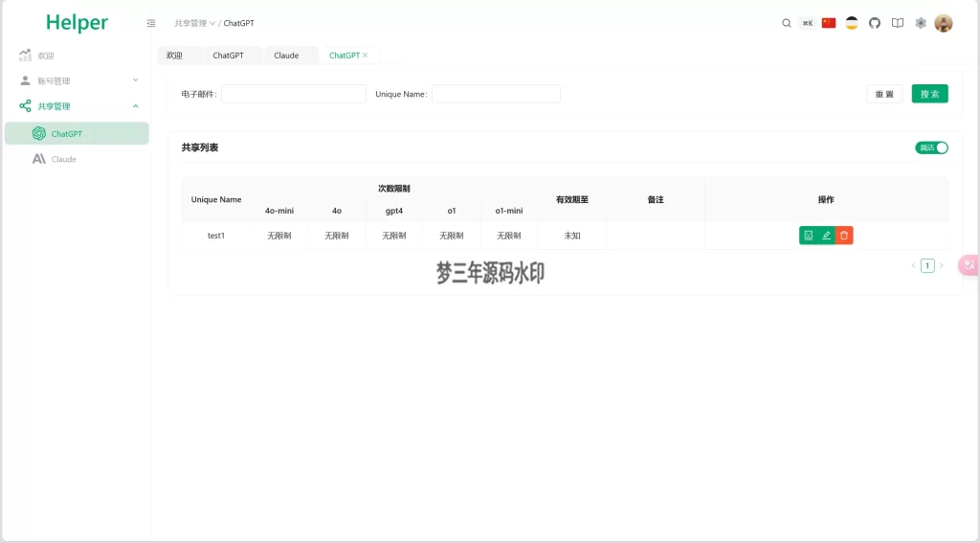Image resolution: width=980 pixels, height=543 pixels.
Task: Click the pink translate floating icon
Action: [x=969, y=265]
